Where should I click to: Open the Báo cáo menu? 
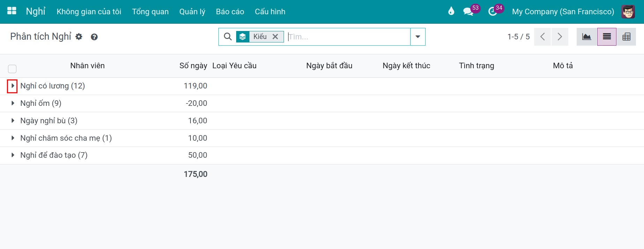(x=230, y=11)
